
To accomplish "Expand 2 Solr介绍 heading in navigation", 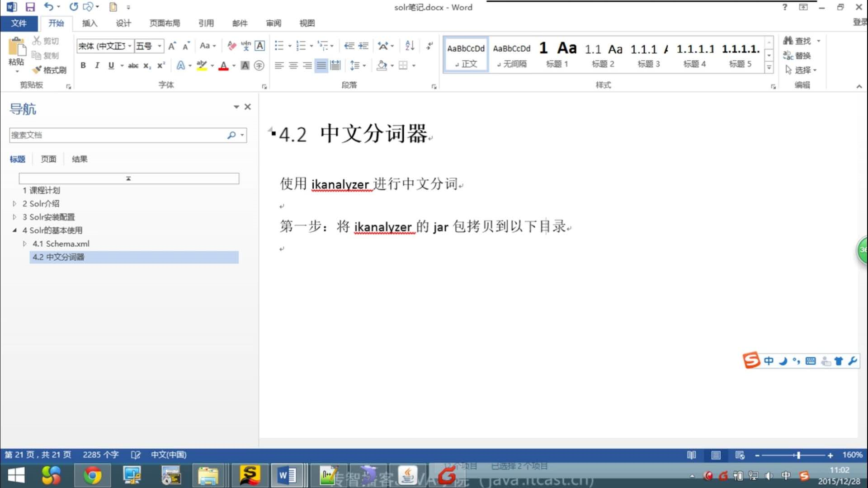I will pos(14,204).
